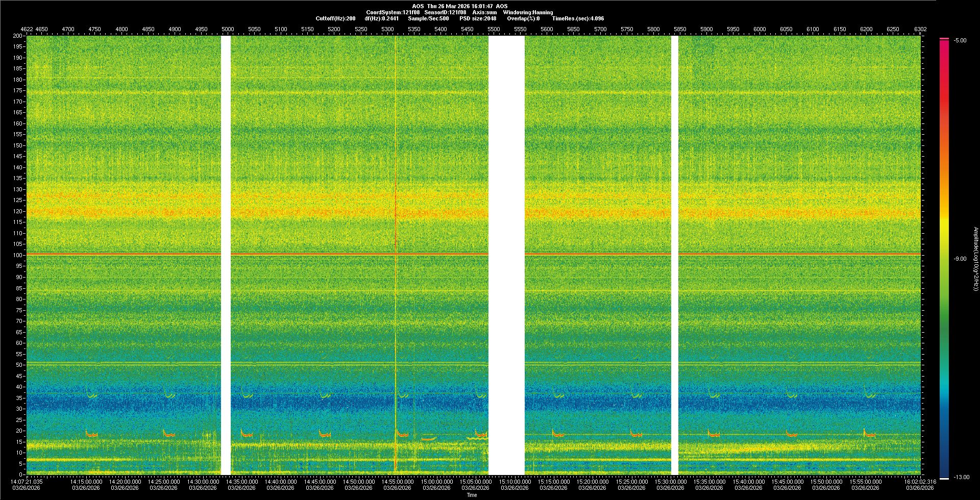Click the Overlap(%):0 header text
Viewport: 980px width, 500px height.
pyautogui.click(x=523, y=18)
